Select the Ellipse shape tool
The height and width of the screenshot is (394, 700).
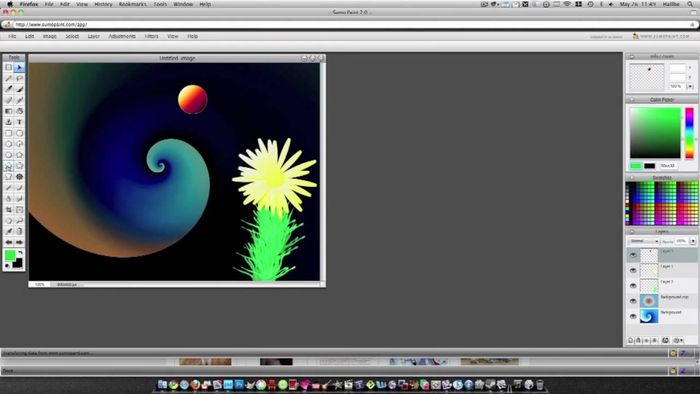pos(8,144)
